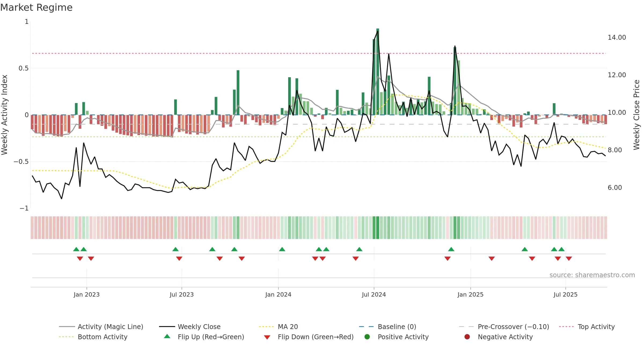
Task: Click the Top Activity legend entry
Action: coord(587,327)
